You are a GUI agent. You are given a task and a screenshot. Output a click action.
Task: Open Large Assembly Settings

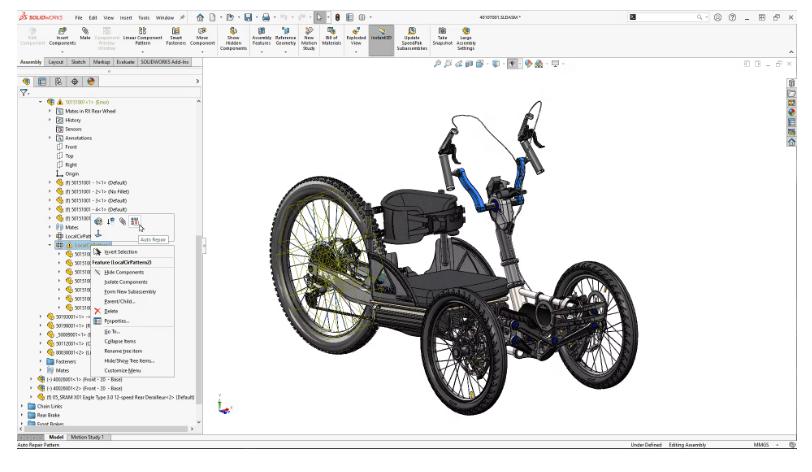coord(466,37)
